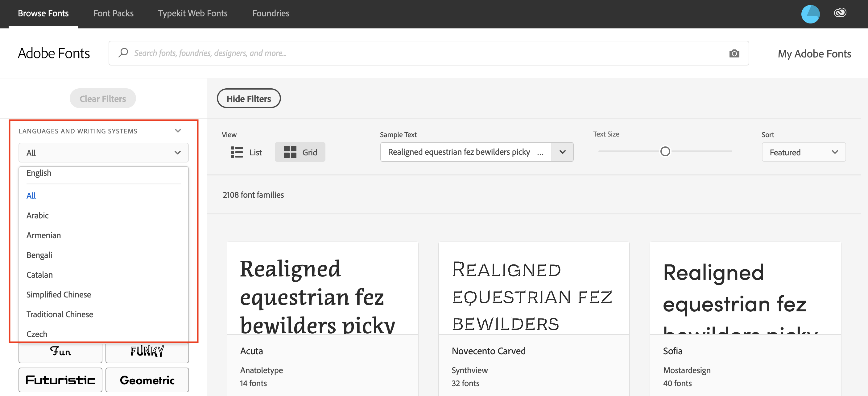Open My Adobe Fonts page
This screenshot has width=868, height=396.
pos(813,53)
